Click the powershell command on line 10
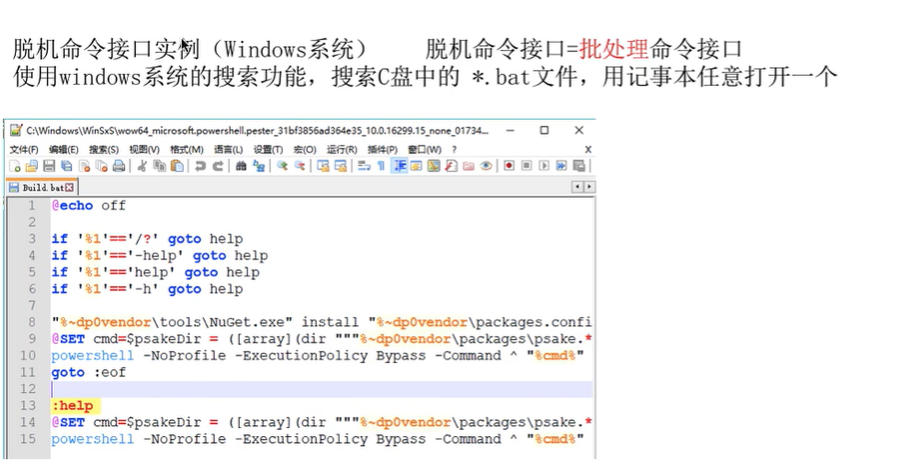The height and width of the screenshot is (467, 918). tap(317, 355)
